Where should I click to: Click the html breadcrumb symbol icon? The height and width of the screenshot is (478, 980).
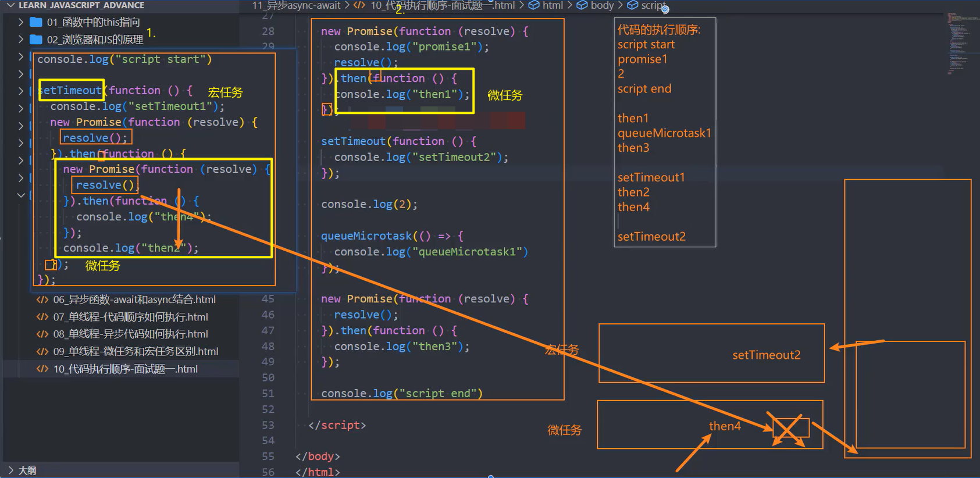pos(534,5)
